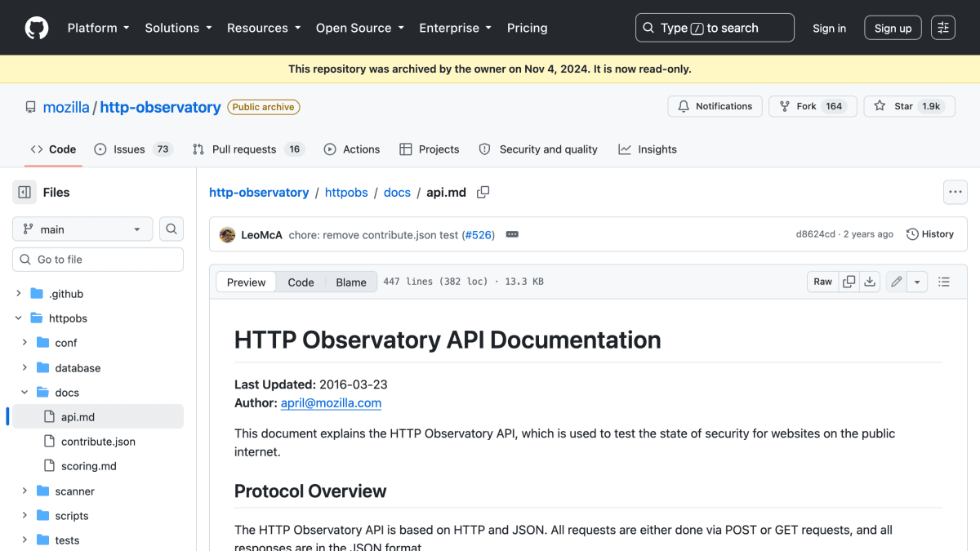
Task: Open the repository Code tab
Action: click(x=53, y=149)
